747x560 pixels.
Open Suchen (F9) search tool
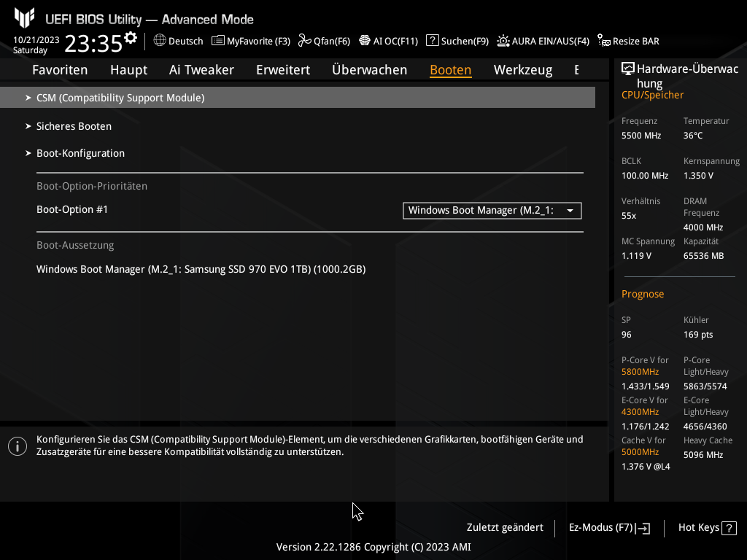(457, 41)
